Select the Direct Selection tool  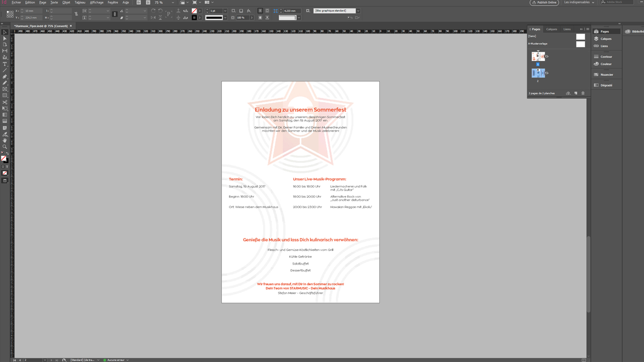point(5,38)
